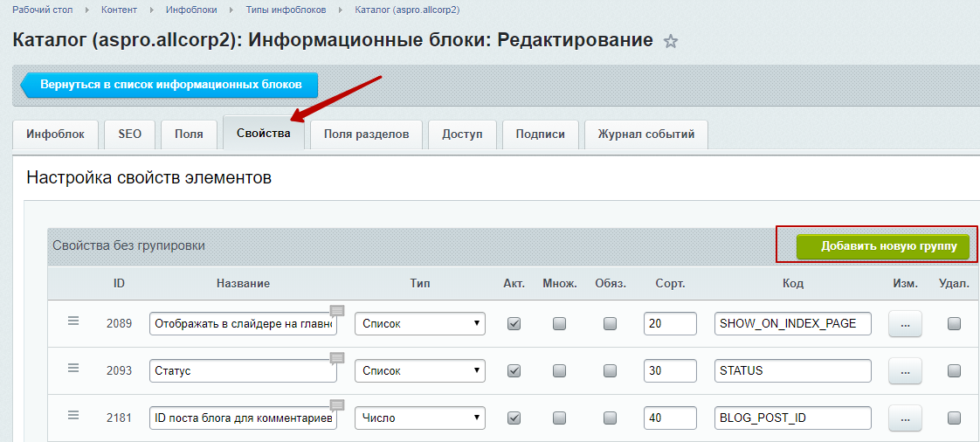This screenshot has height=442, width=980.
Task: Open edit dialog for SHOW_ON_INDEX_PAGE property
Action: [x=905, y=324]
